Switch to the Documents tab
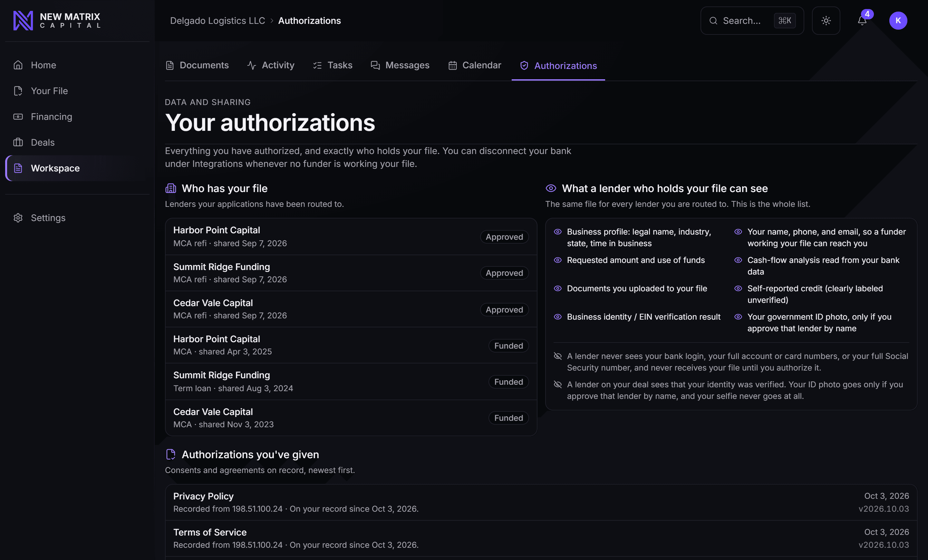The width and height of the screenshot is (928, 560). 197,65
